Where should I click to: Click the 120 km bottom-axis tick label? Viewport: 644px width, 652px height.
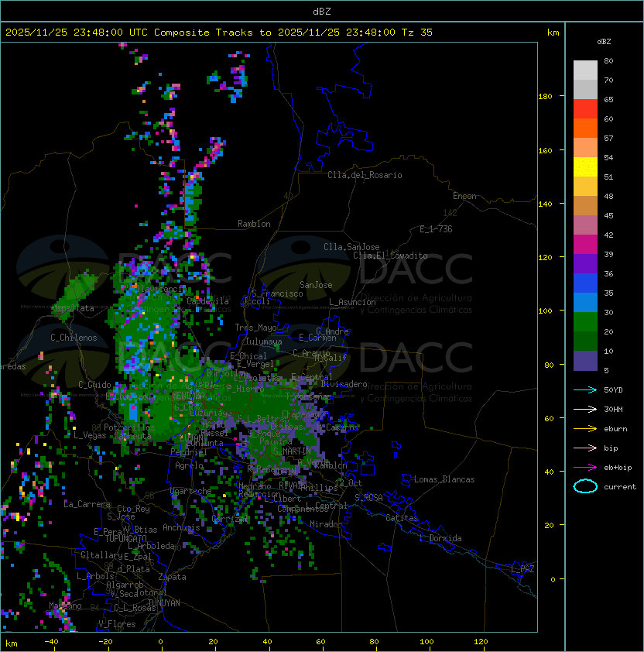[481, 642]
